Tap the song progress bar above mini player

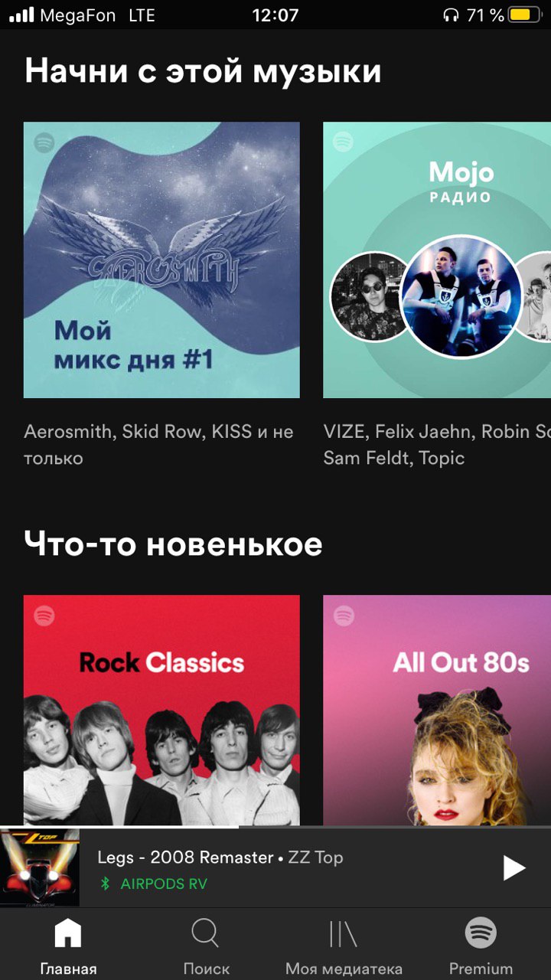click(x=275, y=827)
